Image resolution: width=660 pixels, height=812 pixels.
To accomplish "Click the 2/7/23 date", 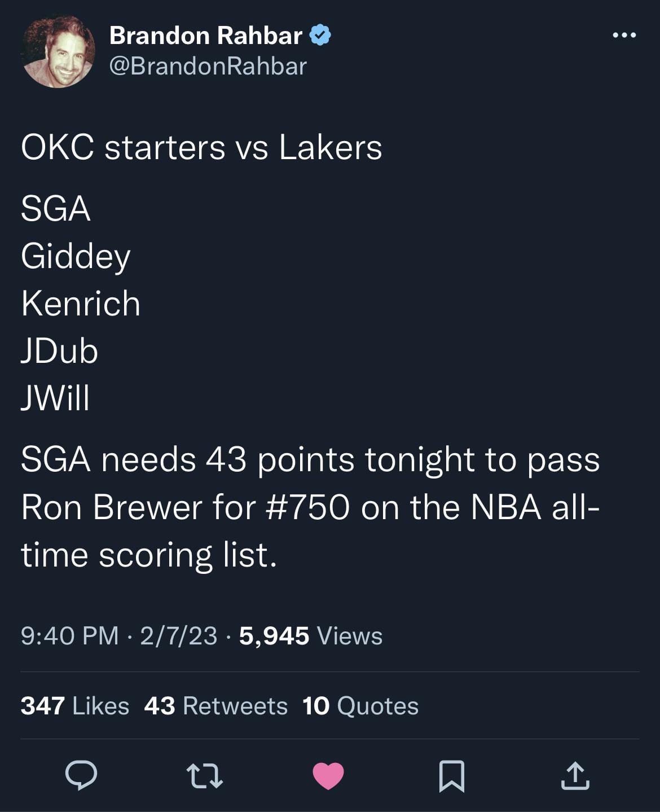I will pyautogui.click(x=178, y=635).
